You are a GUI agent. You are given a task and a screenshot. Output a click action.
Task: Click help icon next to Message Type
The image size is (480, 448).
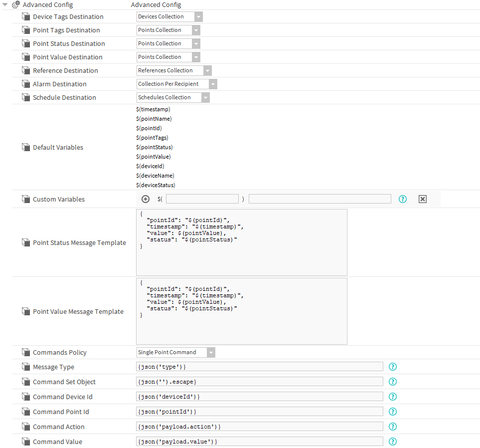(x=392, y=367)
